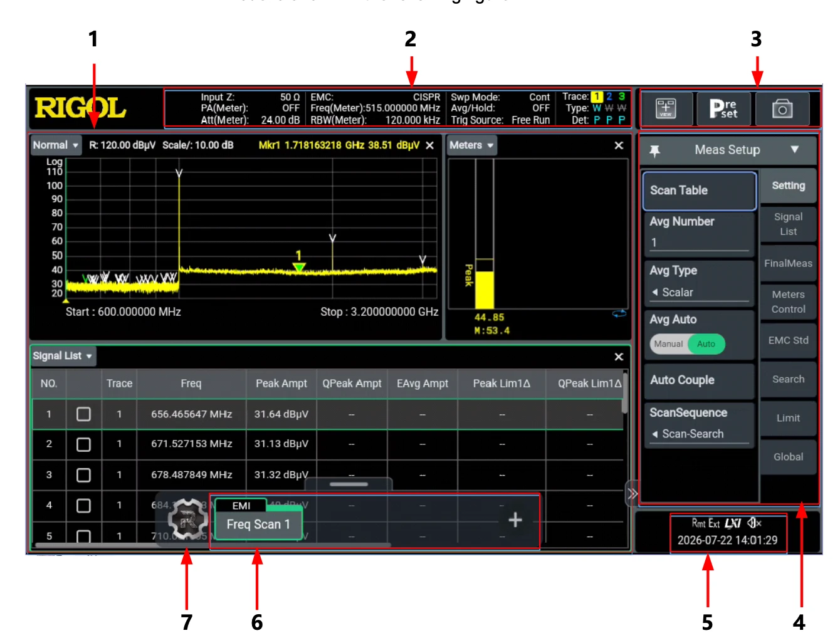Pin the Meas Setup menu panel
The image size is (840, 643).
point(654,150)
